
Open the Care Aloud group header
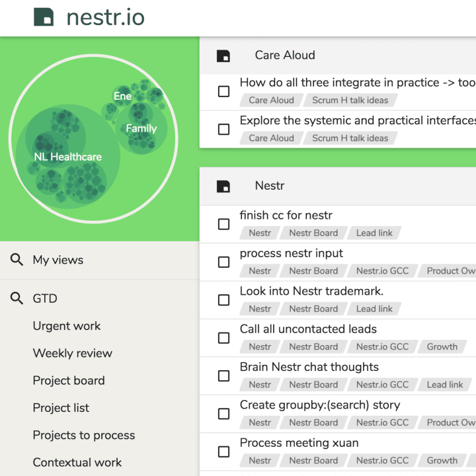coord(285,56)
